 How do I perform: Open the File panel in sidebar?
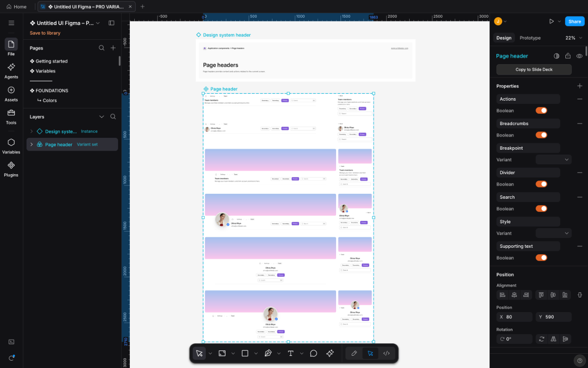(11, 48)
